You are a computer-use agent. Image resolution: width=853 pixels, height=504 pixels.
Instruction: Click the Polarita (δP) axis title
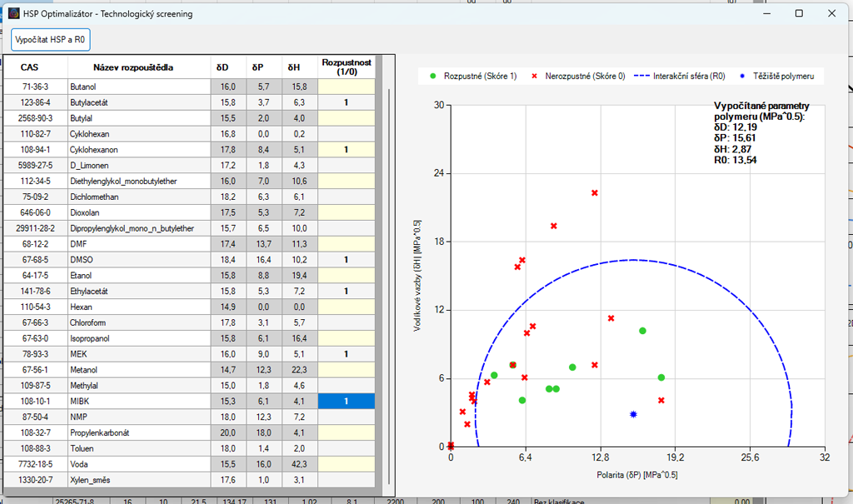click(637, 475)
